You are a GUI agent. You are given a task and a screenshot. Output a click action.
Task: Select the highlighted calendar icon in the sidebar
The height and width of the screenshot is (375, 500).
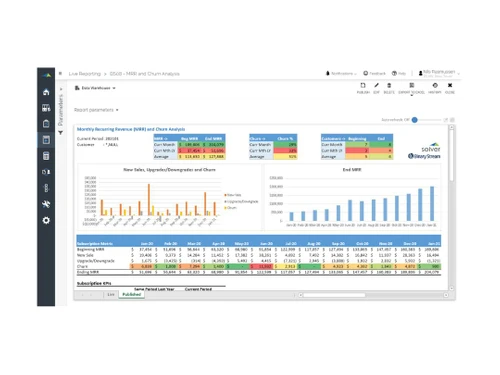(x=46, y=140)
